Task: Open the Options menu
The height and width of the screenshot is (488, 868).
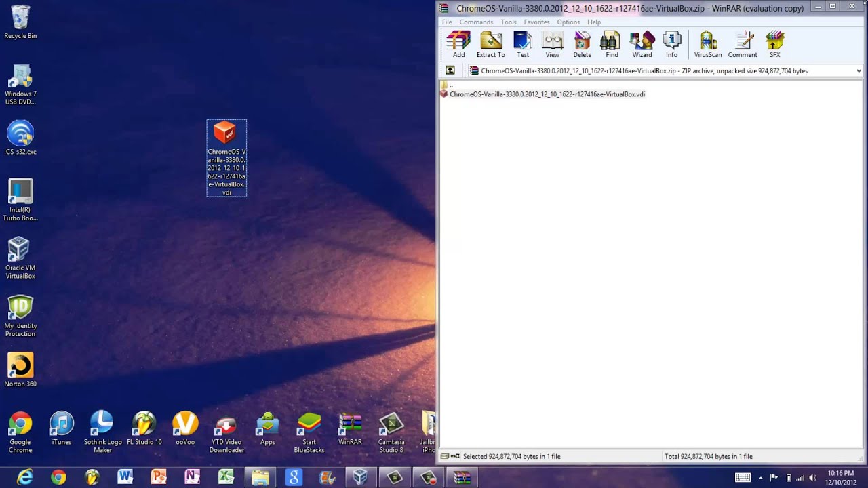Action: [x=568, y=22]
